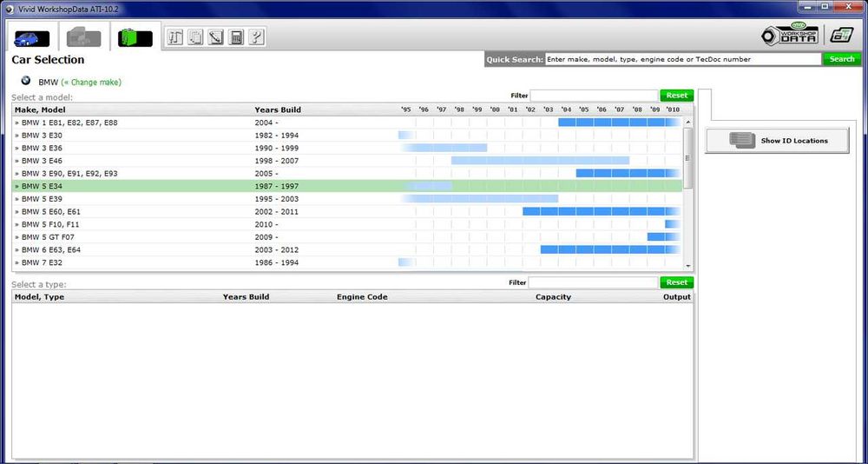Click the Change make link
Image resolution: width=868 pixels, height=464 pixels.
click(91, 82)
